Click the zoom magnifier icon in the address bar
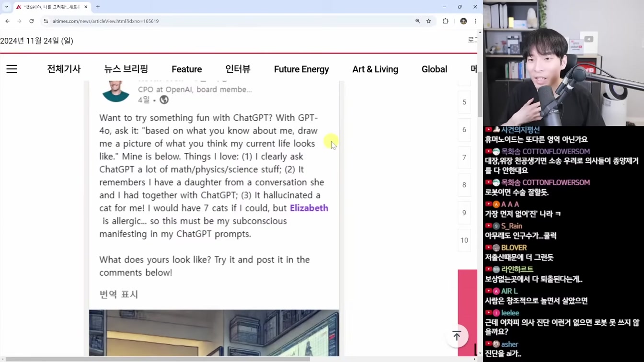Screen dimensions: 644x362 pyautogui.click(x=418, y=21)
